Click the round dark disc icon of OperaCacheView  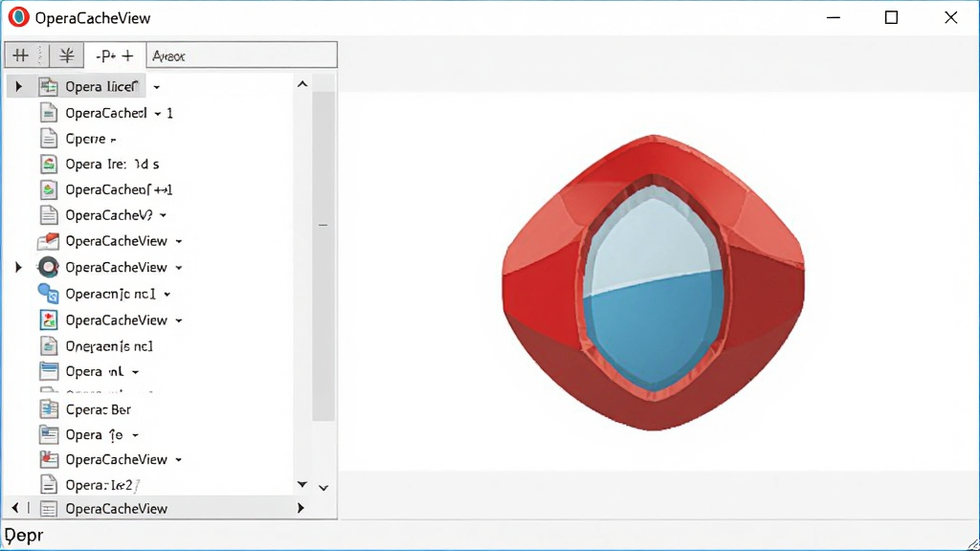48,267
